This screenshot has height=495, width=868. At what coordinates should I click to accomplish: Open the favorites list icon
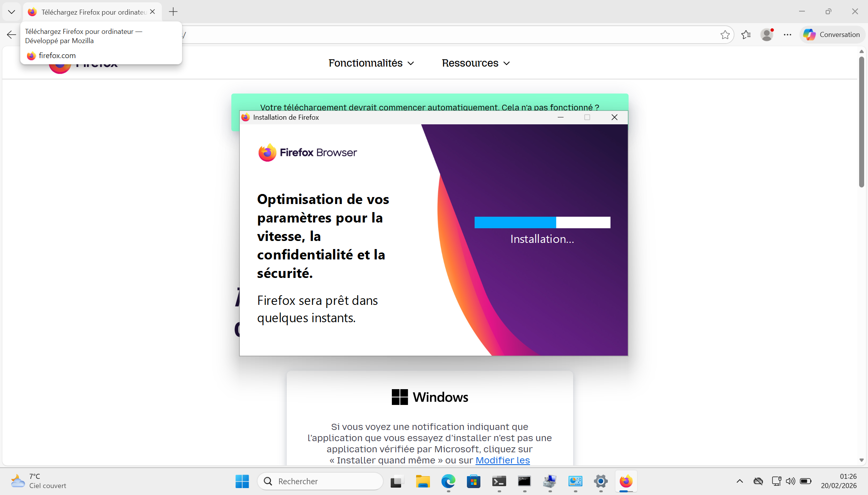746,35
